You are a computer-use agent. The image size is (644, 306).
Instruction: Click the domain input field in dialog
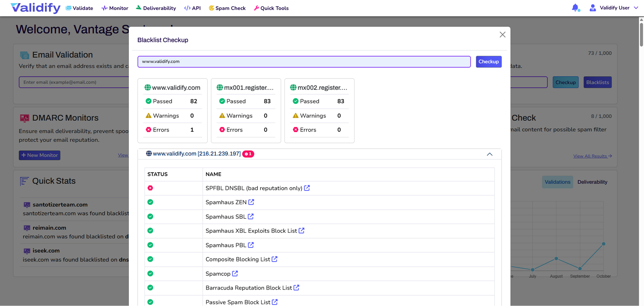304,62
